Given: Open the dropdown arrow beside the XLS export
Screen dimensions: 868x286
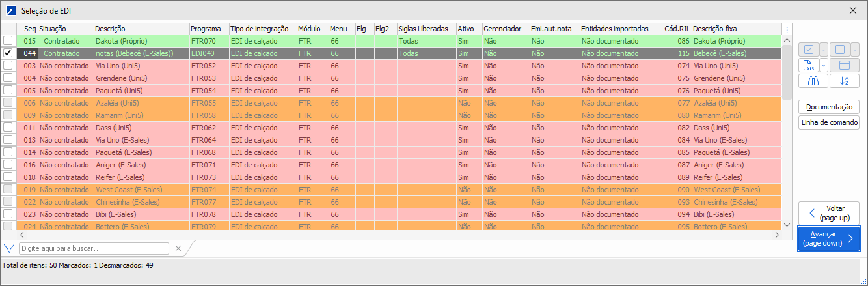Looking at the screenshot, I should tap(823, 65).
